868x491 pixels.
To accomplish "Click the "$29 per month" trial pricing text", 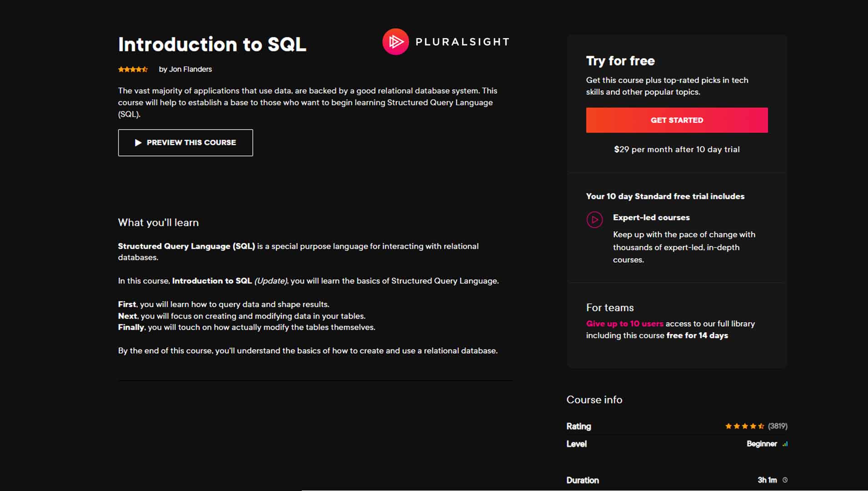I will coord(677,150).
